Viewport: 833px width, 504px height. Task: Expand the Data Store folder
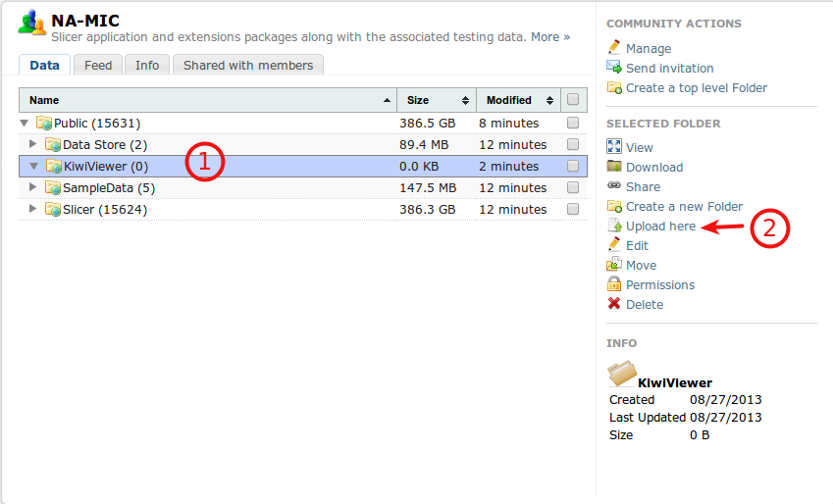pyautogui.click(x=33, y=145)
